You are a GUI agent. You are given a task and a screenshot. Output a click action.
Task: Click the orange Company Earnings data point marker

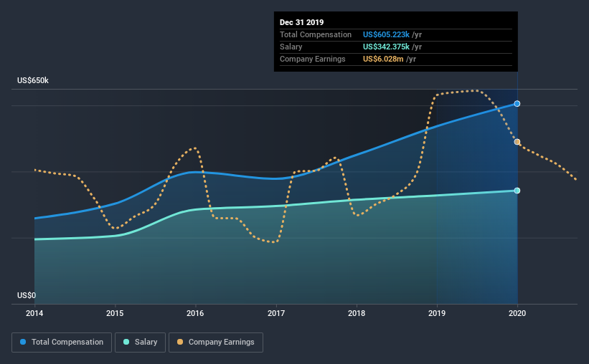pyautogui.click(x=517, y=142)
